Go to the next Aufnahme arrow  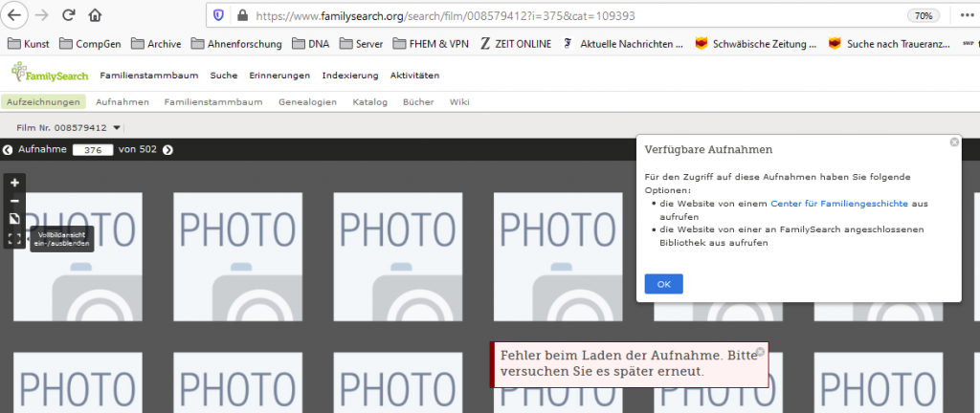(x=167, y=150)
